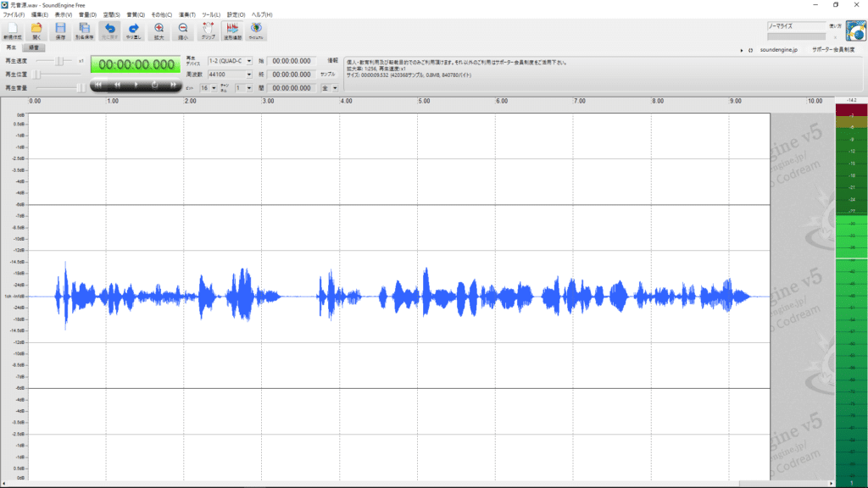Click the 新規作成 (New) toolbar icon
This screenshot has width=868, height=488.
pos(13,31)
